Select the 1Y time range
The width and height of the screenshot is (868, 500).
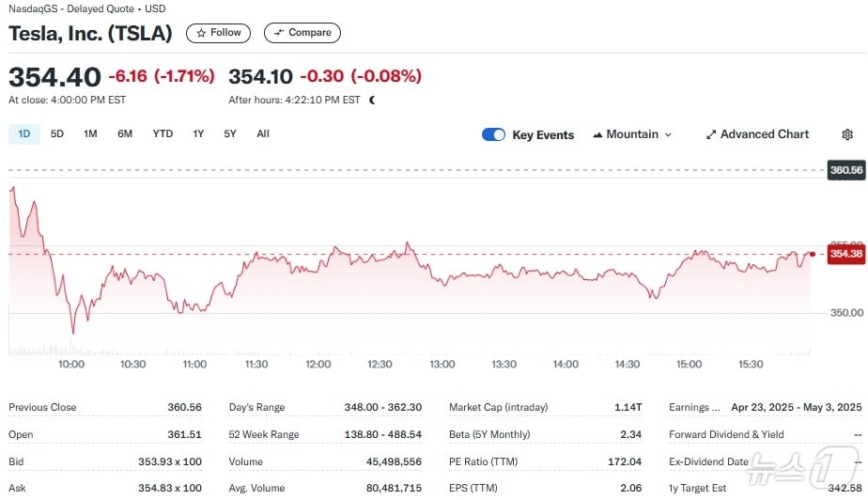click(198, 133)
